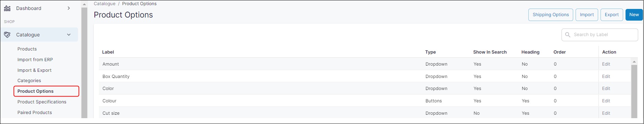Click the Dashboard chart icon
Screen dimensions: 644x124
(x=7, y=8)
